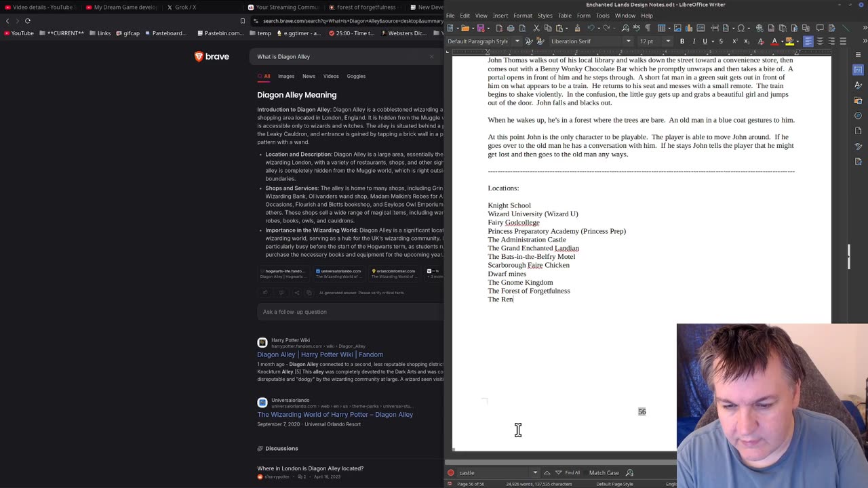Screen dimensions: 868x488
Task: Expand the Insert Table dropdown arrow
Action: pos(669,28)
